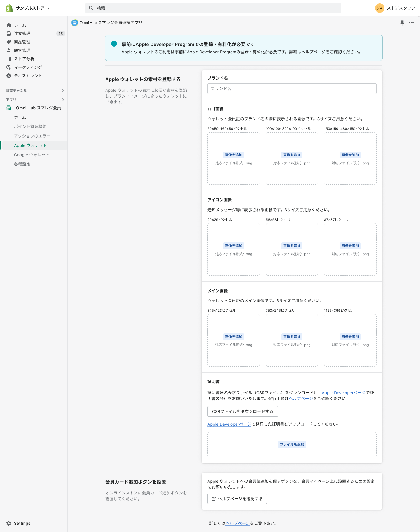The width and height of the screenshot is (420, 532).
Task: Open Apple Developer Program link in banner
Action: point(211,52)
